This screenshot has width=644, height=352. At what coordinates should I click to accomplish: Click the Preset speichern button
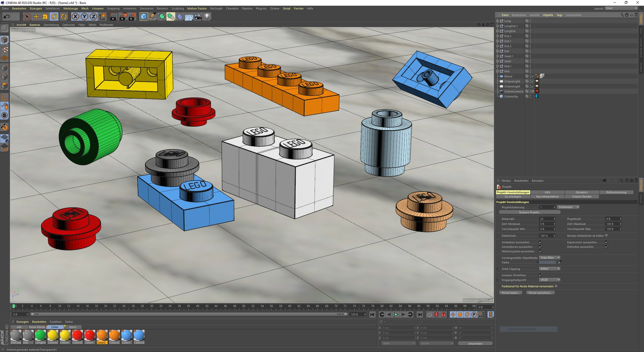(x=540, y=293)
